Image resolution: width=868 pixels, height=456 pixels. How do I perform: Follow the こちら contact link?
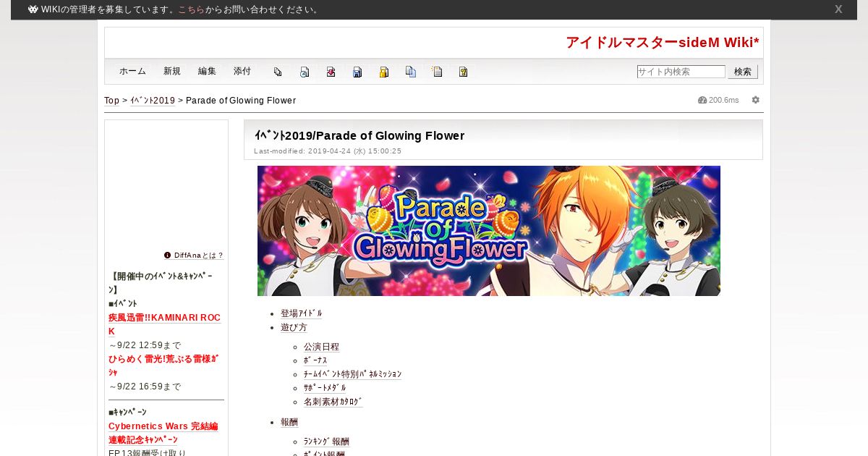click(191, 9)
